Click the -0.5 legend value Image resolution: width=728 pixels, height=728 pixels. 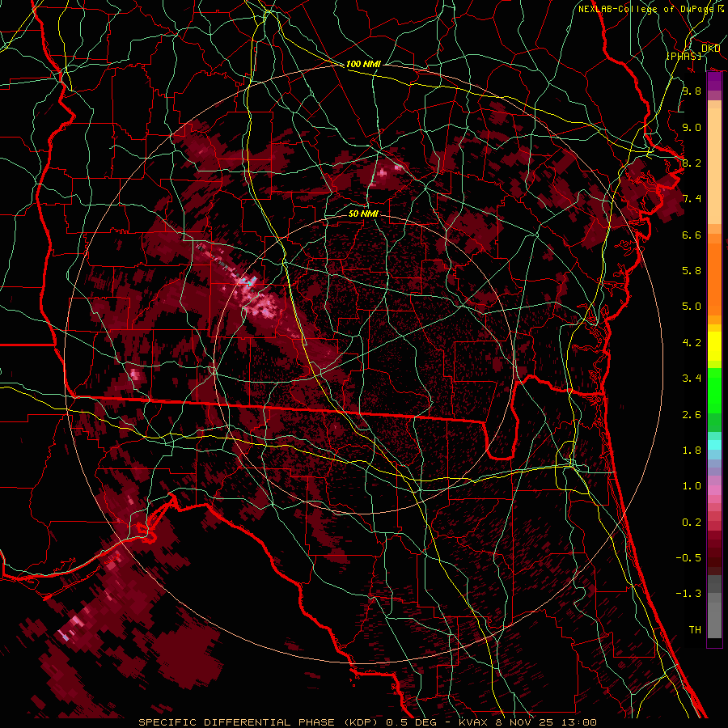click(688, 558)
